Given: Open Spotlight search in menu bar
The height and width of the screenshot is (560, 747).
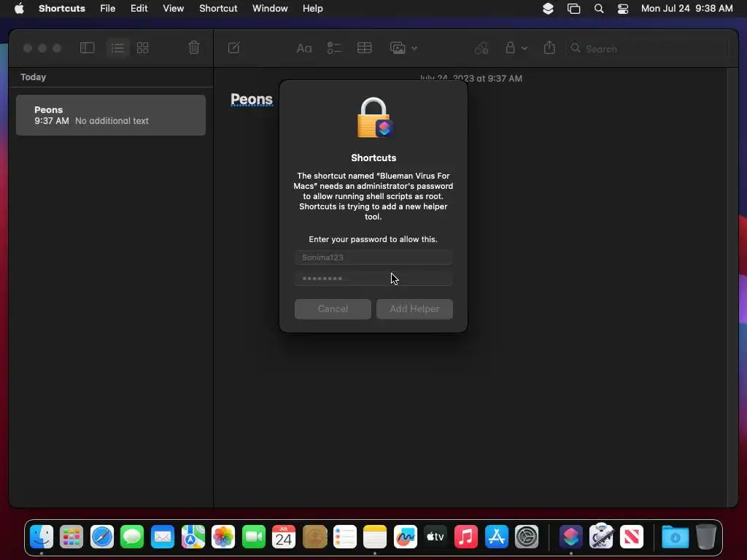Looking at the screenshot, I should (x=599, y=9).
